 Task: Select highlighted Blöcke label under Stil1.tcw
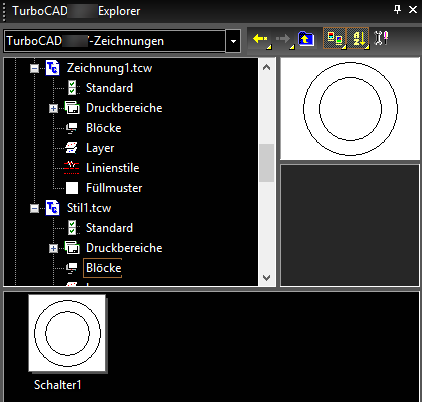103,268
